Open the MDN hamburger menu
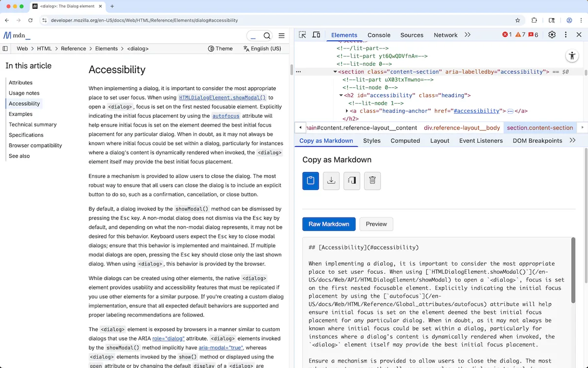This screenshot has height=368, width=588. pyautogui.click(x=281, y=35)
